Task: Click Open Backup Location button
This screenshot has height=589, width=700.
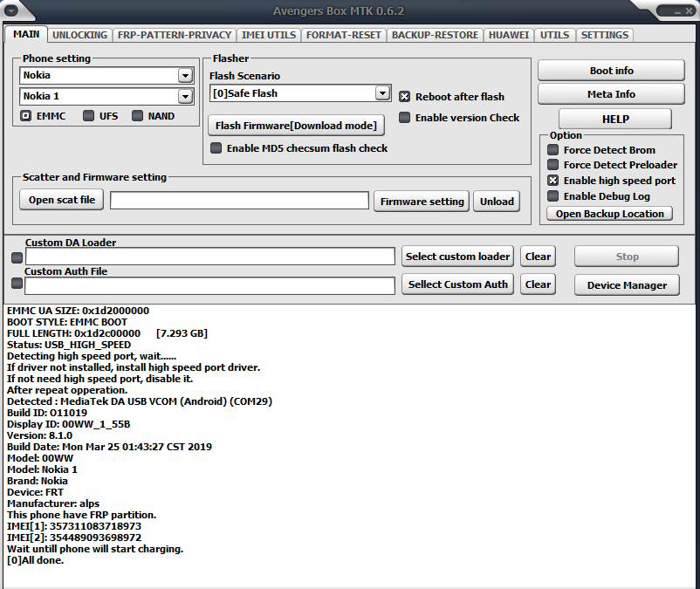Action: tap(610, 214)
